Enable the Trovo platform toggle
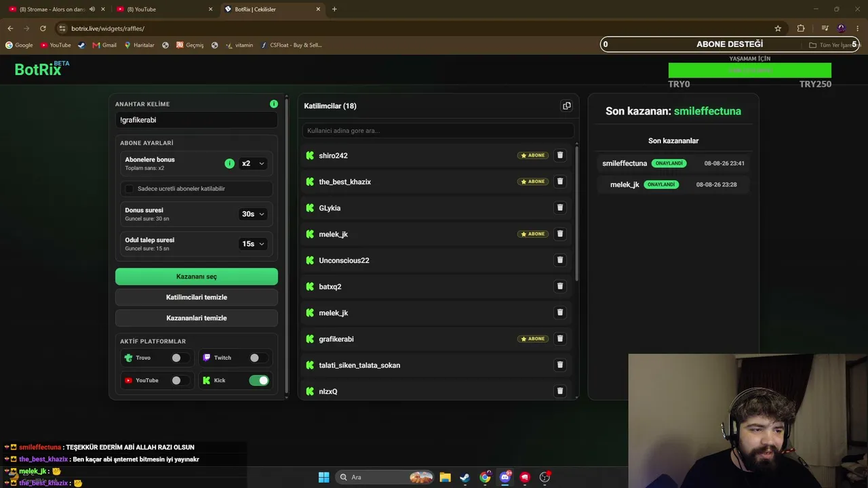Screen dimensions: 868x488 [180, 358]
